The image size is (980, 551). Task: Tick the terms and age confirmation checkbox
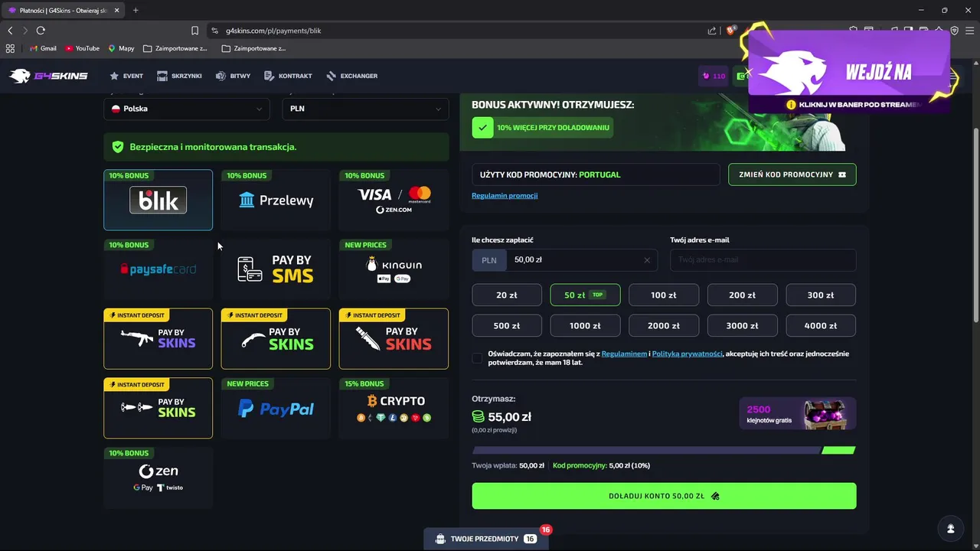pyautogui.click(x=477, y=358)
